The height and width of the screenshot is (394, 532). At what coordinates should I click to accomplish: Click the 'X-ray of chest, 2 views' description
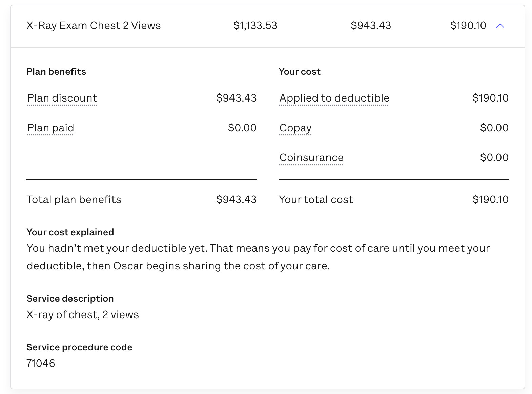(x=83, y=315)
